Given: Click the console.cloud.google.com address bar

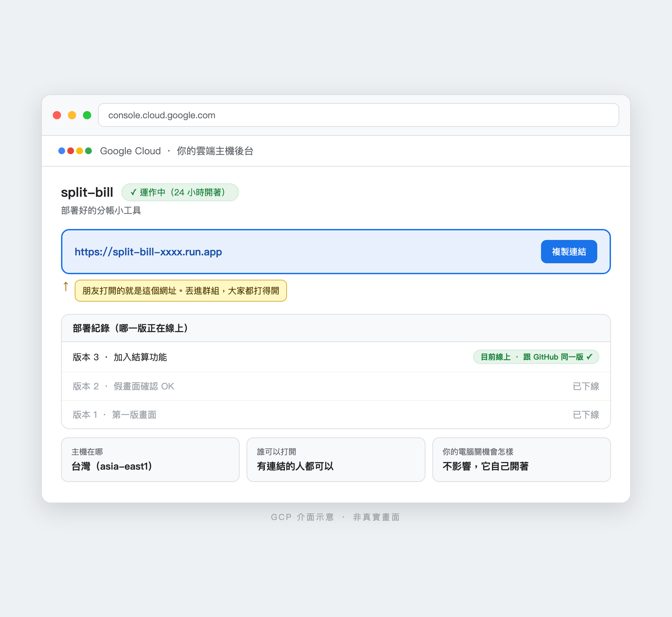Looking at the screenshot, I should point(358,115).
